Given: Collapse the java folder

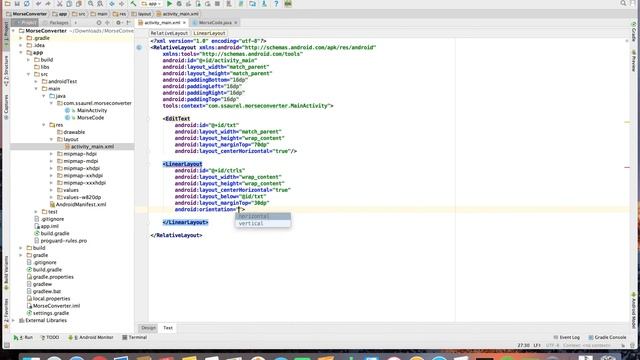Looking at the screenshot, I should 44,96.
